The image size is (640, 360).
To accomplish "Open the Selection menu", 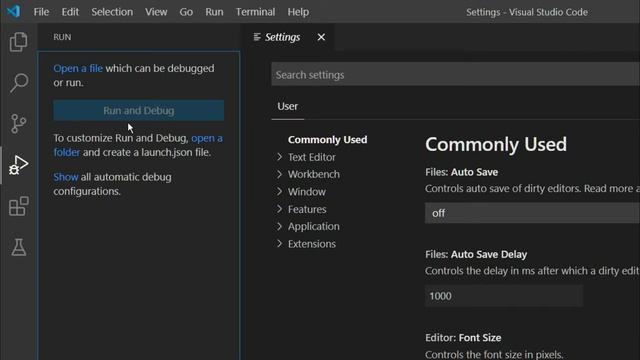I will (x=112, y=12).
